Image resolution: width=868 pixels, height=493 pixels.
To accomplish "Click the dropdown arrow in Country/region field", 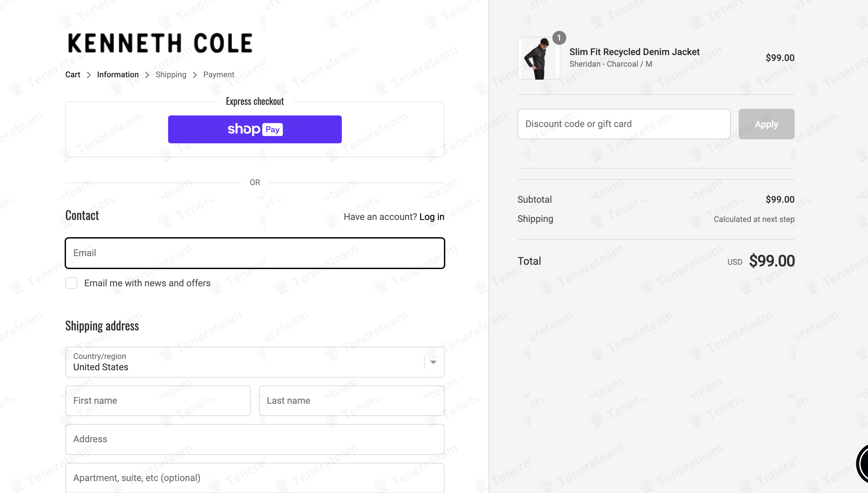I will (433, 362).
